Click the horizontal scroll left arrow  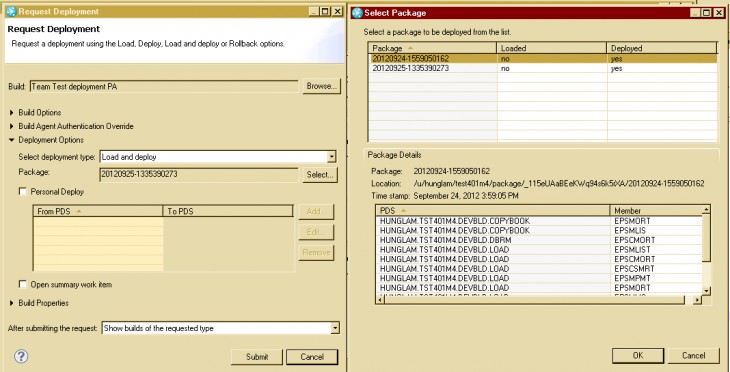point(380,300)
